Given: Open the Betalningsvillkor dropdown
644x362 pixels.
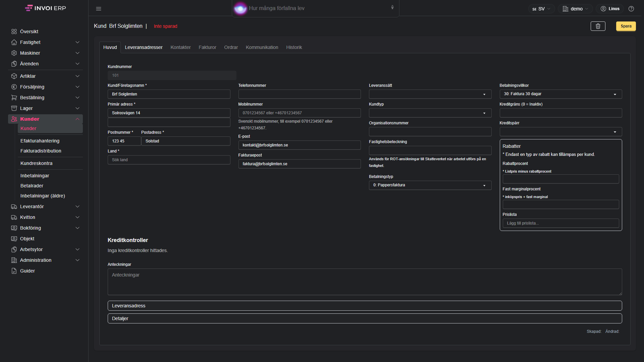Looking at the screenshot, I should [560, 94].
